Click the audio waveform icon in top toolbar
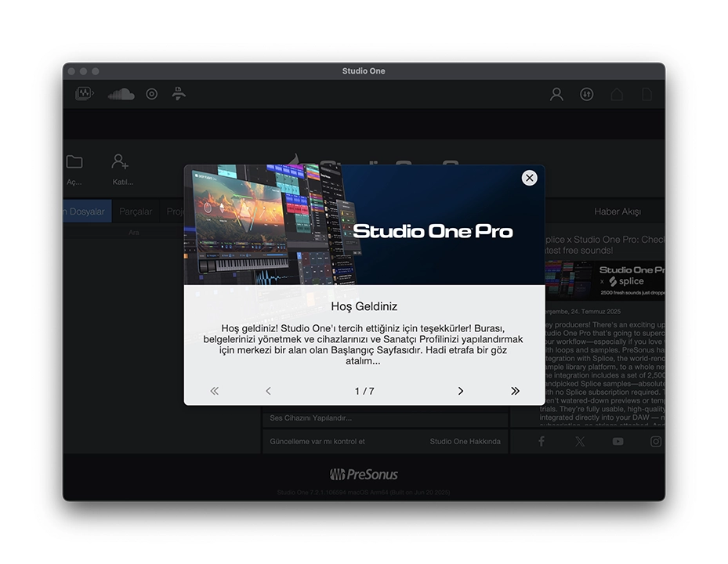The width and height of the screenshot is (728, 564). click(84, 94)
